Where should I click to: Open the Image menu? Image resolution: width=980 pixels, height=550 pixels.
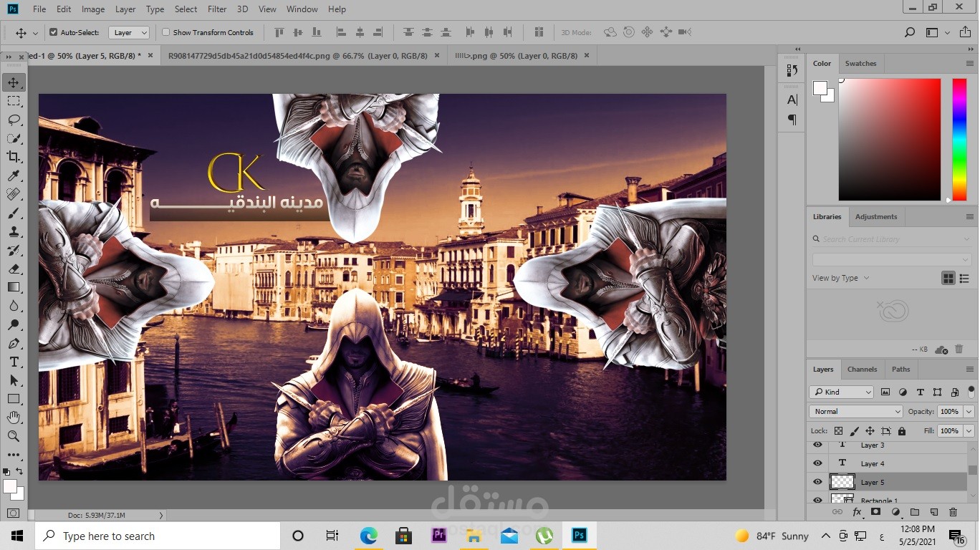point(93,9)
